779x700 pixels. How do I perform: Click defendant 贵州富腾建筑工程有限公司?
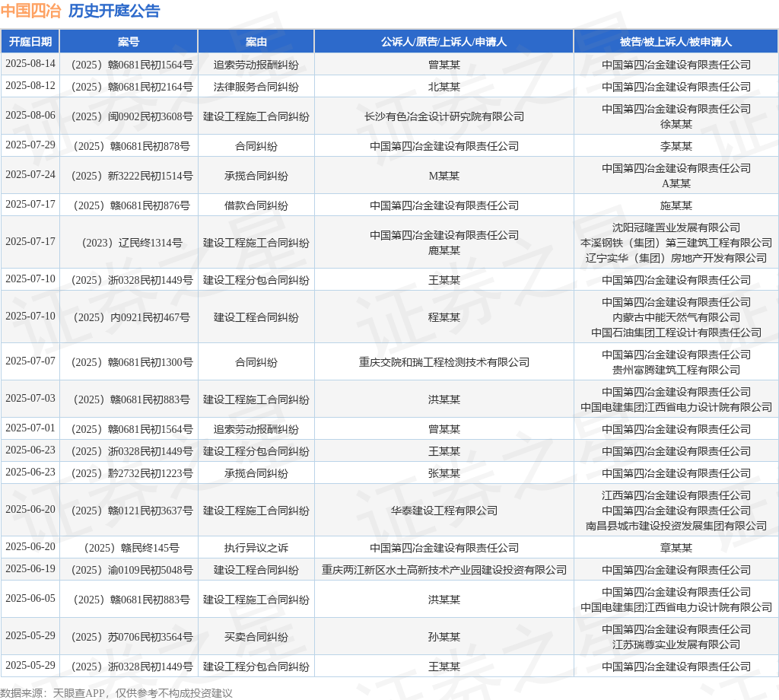676,370
